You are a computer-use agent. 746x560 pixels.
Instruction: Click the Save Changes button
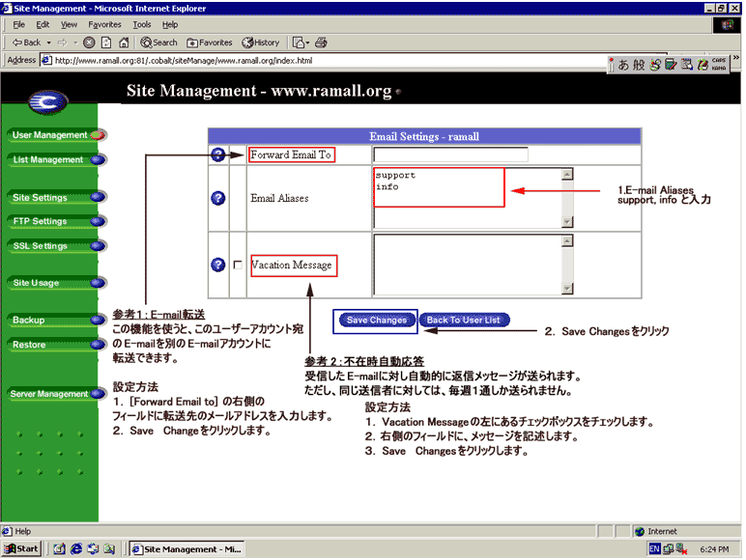coord(376,321)
